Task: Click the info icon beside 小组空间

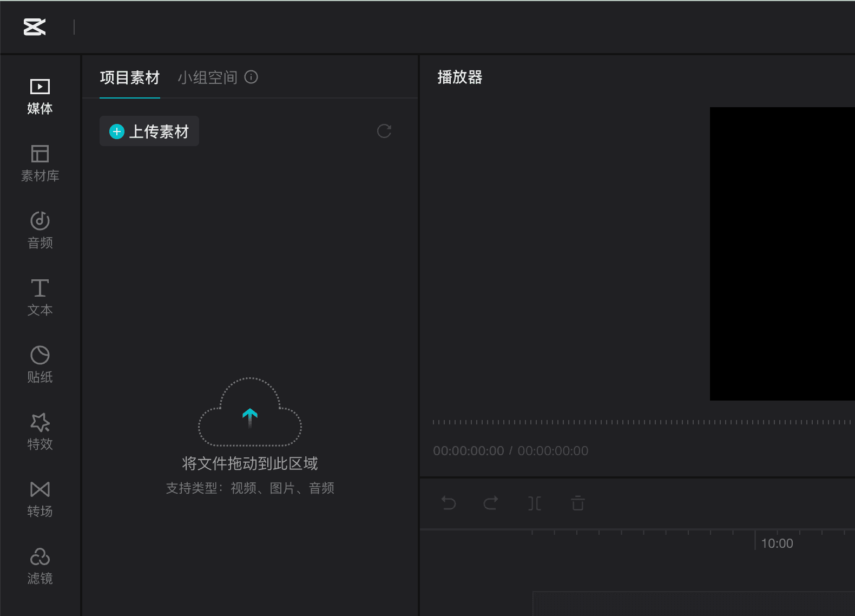Action: click(251, 77)
